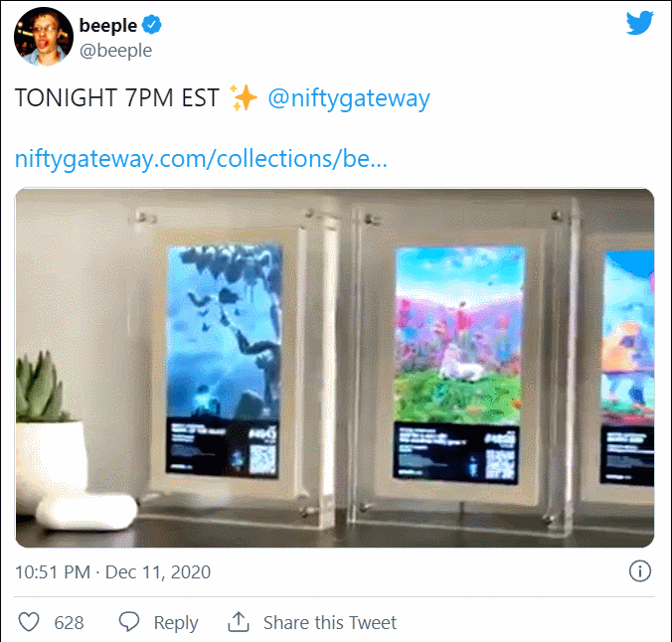Click the share upload arrow icon
Viewport: 672px width, 642px height.
[239, 622]
